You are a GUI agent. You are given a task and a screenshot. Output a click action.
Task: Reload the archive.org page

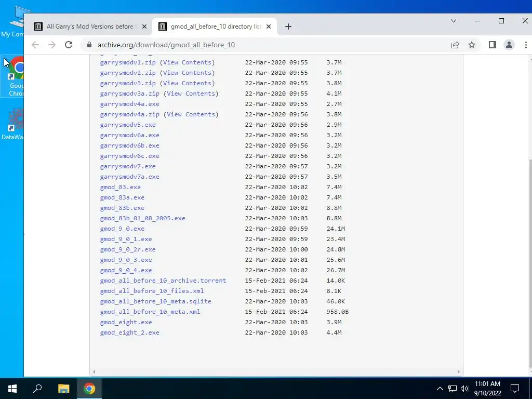[69, 45]
